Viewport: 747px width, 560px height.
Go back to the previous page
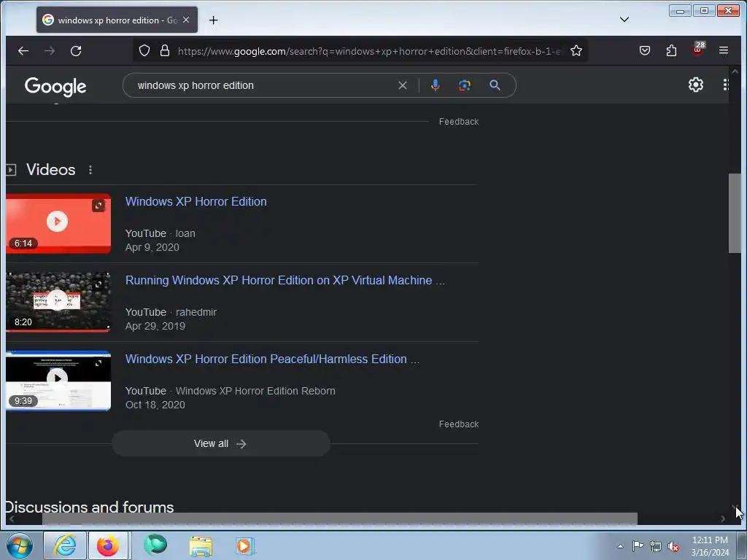point(23,50)
